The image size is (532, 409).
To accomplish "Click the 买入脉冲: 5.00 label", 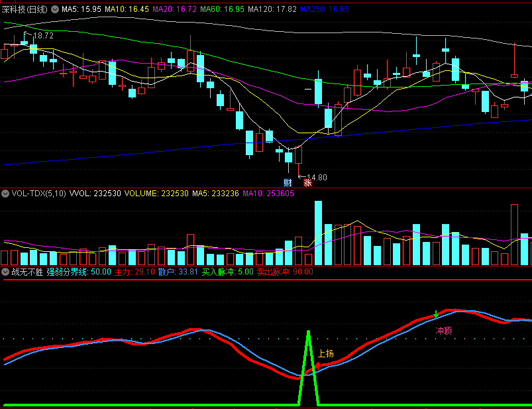I will click(x=228, y=272).
